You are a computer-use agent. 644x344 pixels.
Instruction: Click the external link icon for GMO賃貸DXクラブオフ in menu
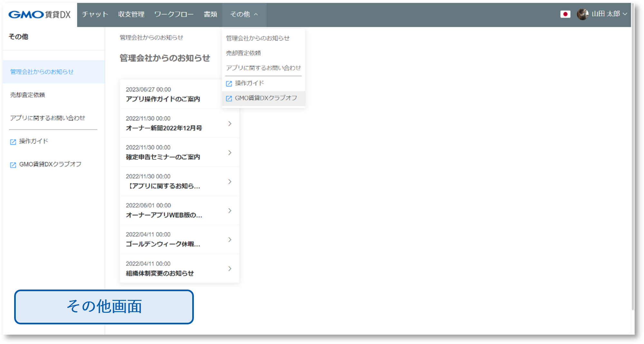click(x=229, y=98)
